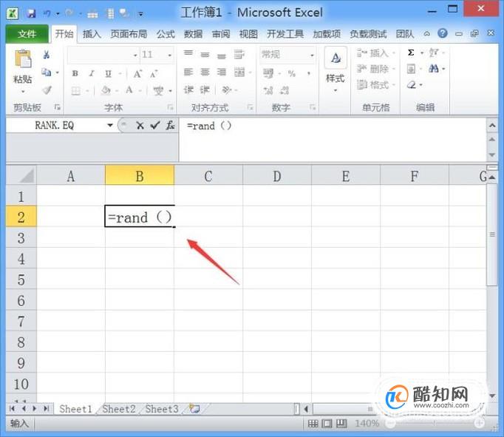Click the sort and filter icon
Image resolution: width=504 pixels, height=437 pixels.
pos(434,52)
